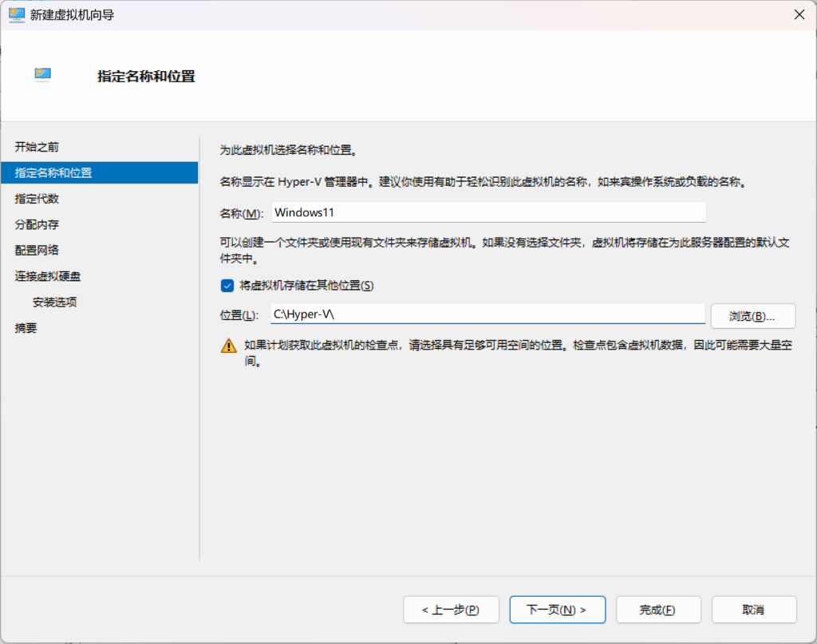Jump to 指定代数 step
The width and height of the screenshot is (817, 644).
coord(37,199)
